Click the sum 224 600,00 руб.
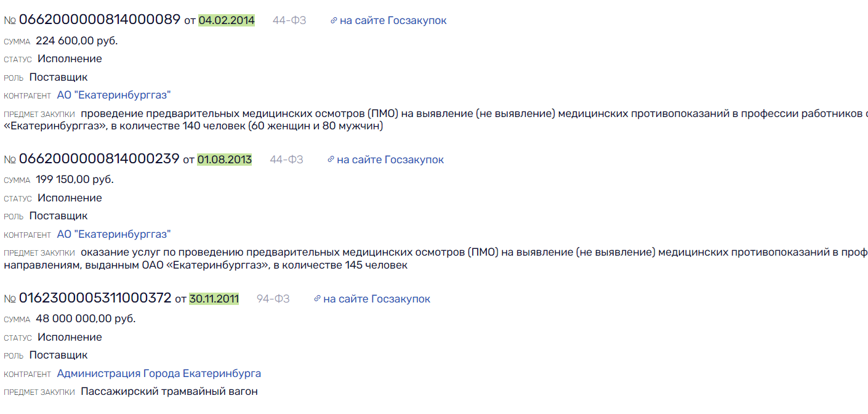 point(76,41)
